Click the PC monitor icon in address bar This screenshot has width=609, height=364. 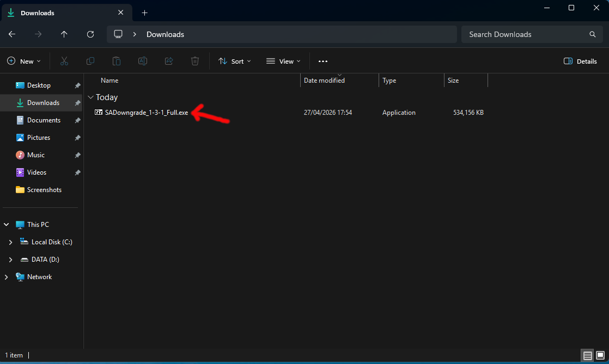coord(118,34)
